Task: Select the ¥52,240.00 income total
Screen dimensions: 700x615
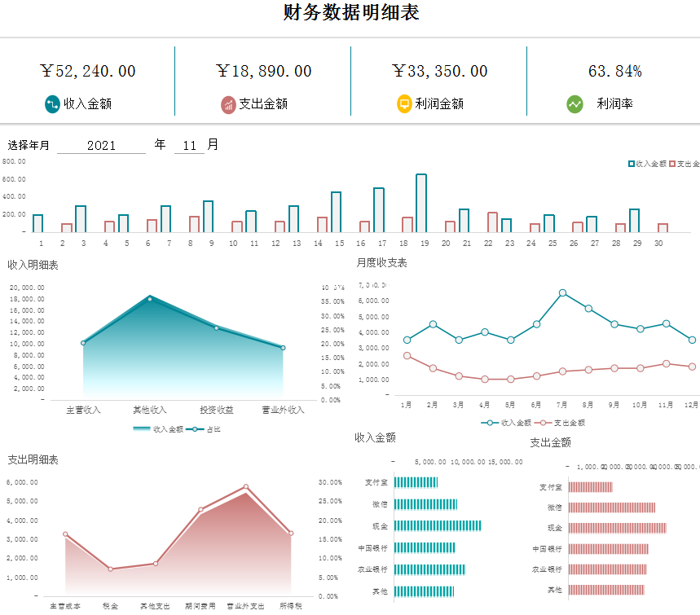Action: click(88, 72)
